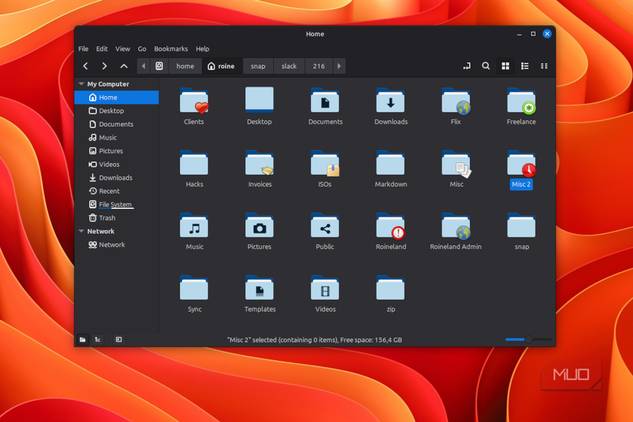Select the Videos folder in the file grid
This screenshot has width=633, height=422.
[325, 294]
